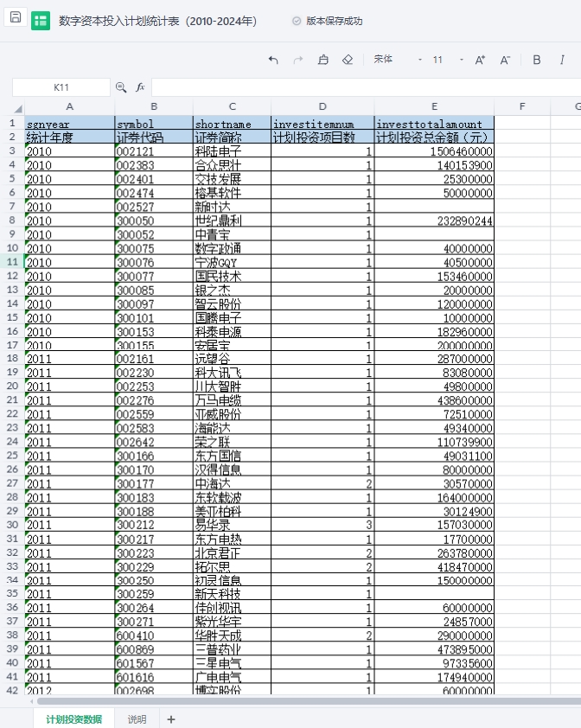The height and width of the screenshot is (728, 581).
Task: Click cell containing symbol
Action: pyautogui.click(x=154, y=124)
